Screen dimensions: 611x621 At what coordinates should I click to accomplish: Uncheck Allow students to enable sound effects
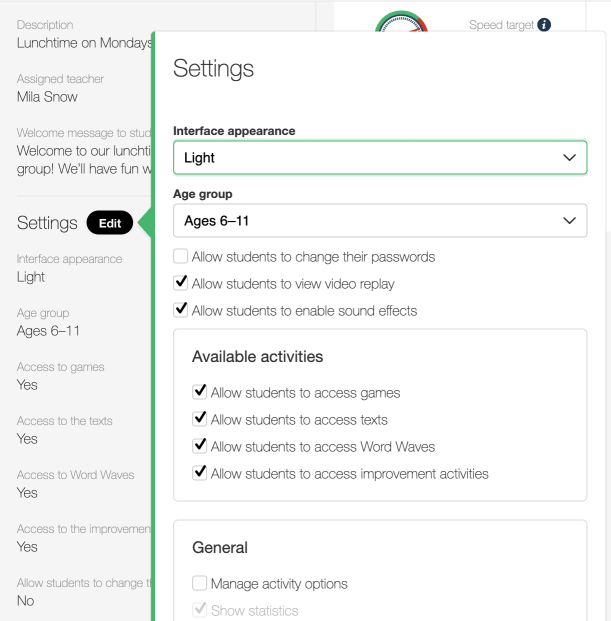(x=181, y=311)
